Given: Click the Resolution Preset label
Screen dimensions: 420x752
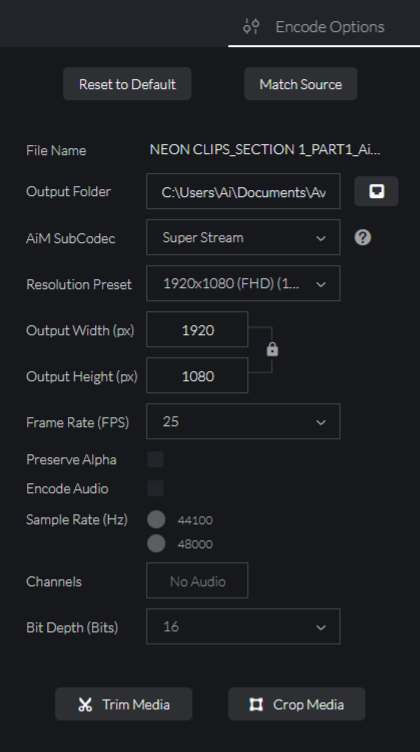Looking at the screenshot, I should pyautogui.click(x=79, y=284).
